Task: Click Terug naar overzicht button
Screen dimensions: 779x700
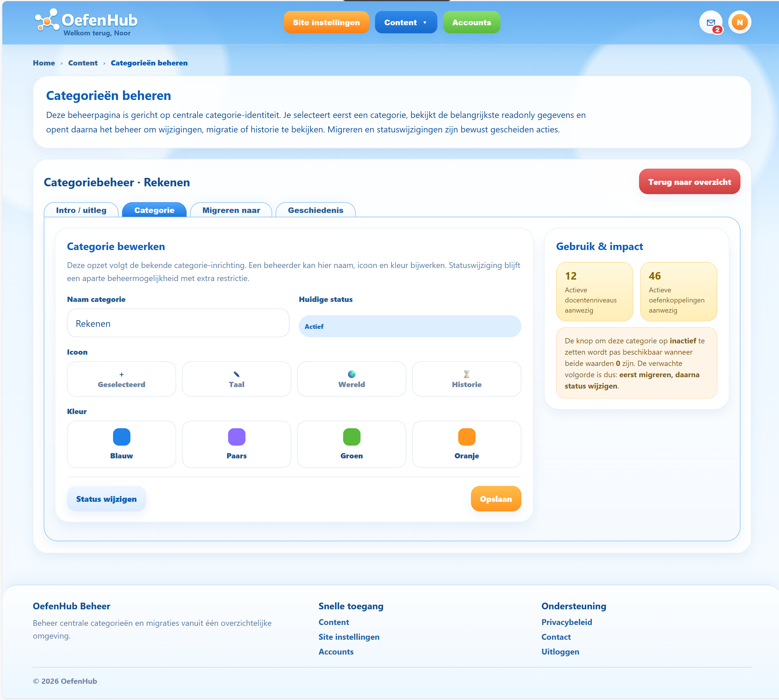Action: pyautogui.click(x=689, y=182)
